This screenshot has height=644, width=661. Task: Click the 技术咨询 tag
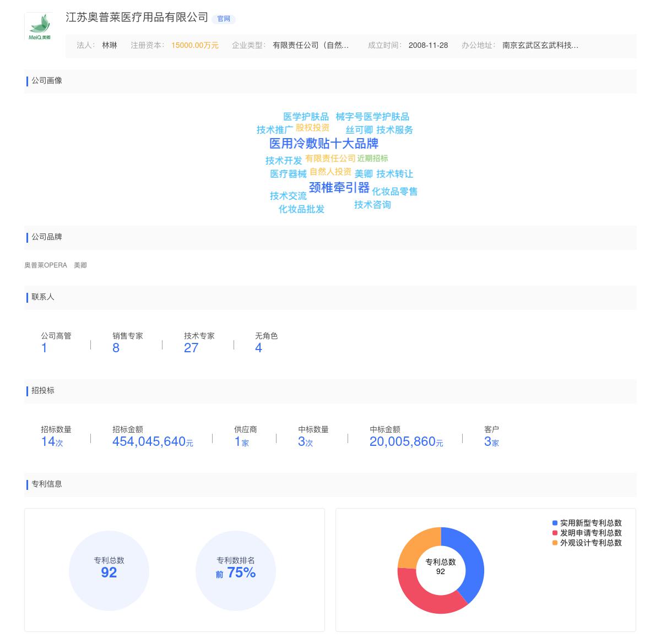[x=372, y=205]
